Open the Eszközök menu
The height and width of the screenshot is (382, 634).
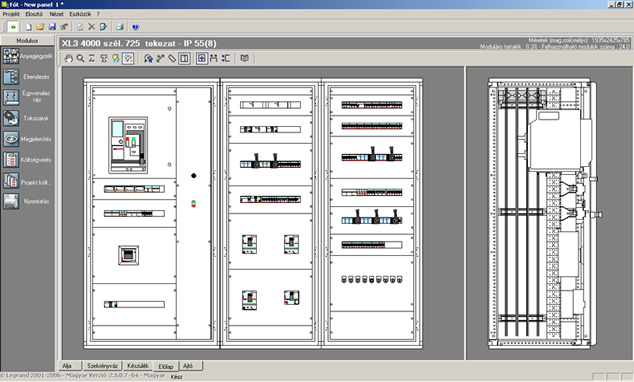click(x=80, y=14)
